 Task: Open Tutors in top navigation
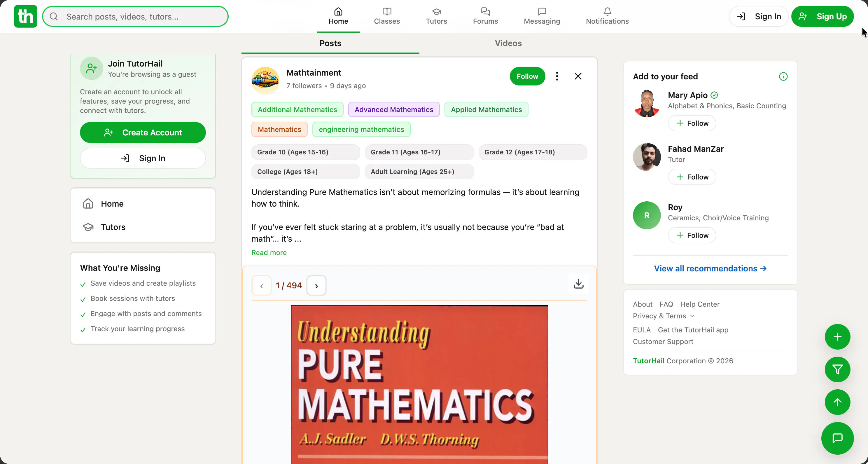pos(436,16)
